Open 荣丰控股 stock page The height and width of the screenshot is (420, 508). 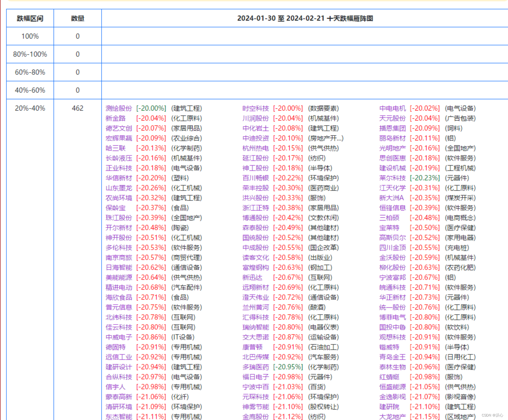coord(256,188)
